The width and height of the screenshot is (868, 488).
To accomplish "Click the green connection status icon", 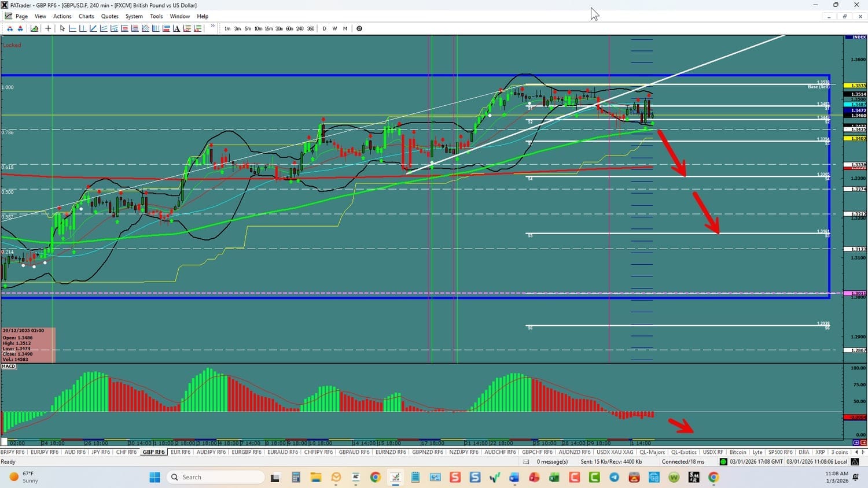I will [723, 461].
